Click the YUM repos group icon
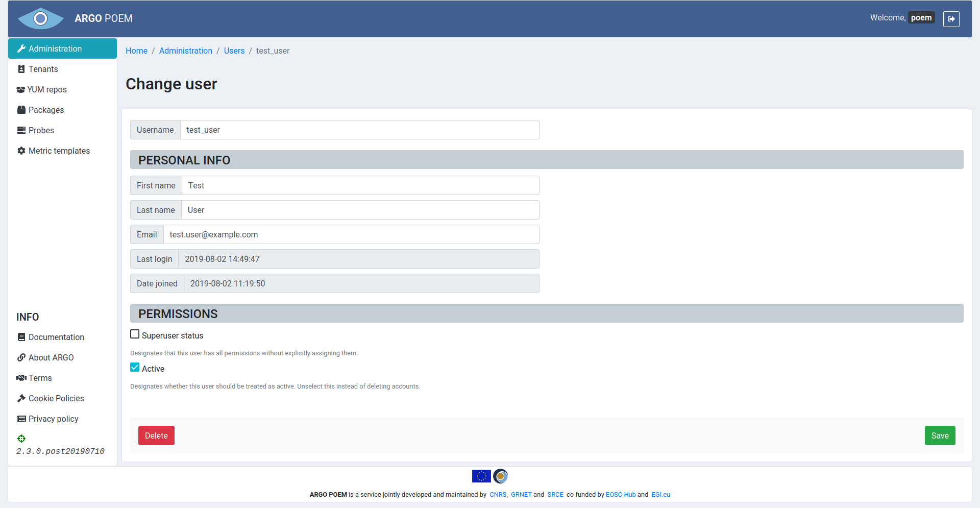 point(20,89)
